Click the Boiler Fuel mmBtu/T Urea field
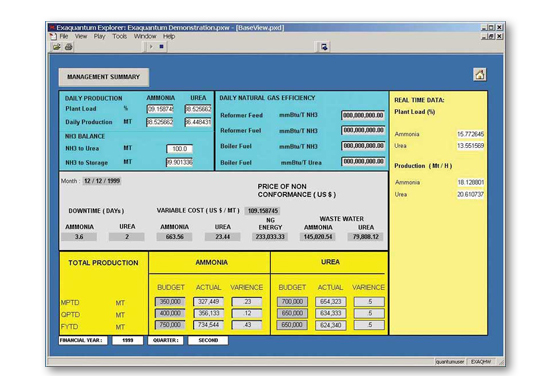The height and width of the screenshot is (376, 551). point(363,161)
